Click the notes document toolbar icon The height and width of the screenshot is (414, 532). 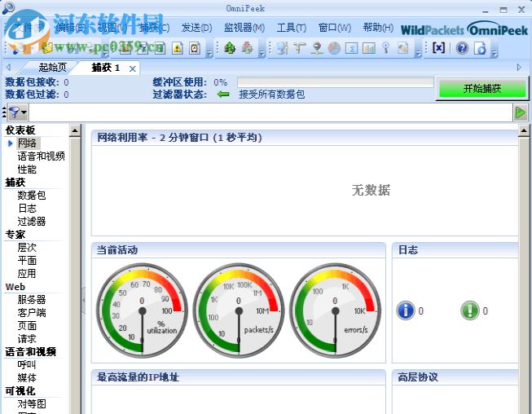pos(403,48)
